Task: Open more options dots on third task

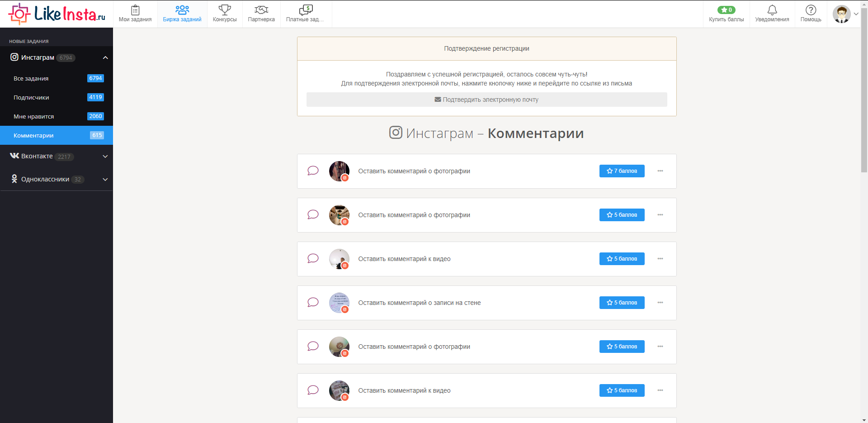Action: (660, 259)
